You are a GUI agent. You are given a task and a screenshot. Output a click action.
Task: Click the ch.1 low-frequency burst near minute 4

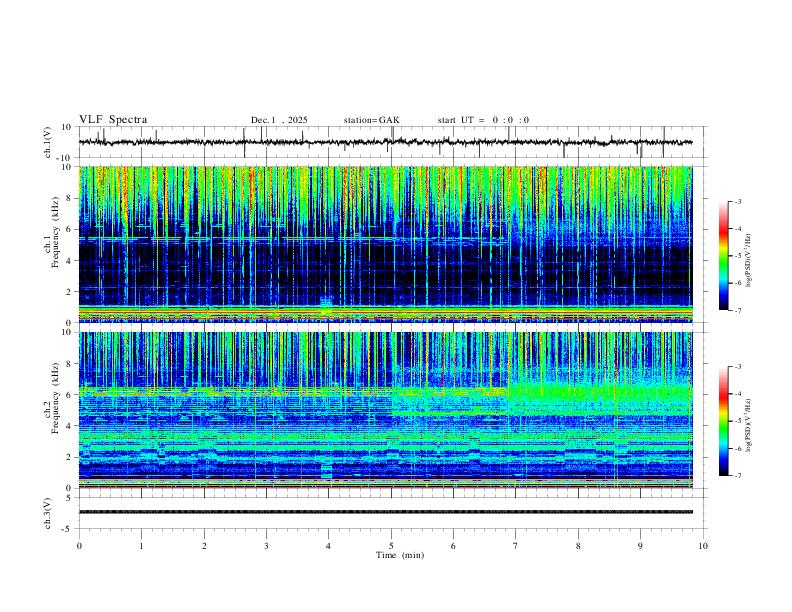[x=326, y=305]
